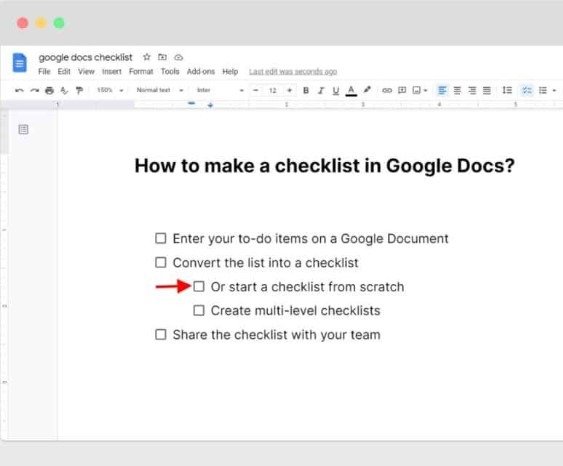
Task: Star the document
Action: pos(146,57)
